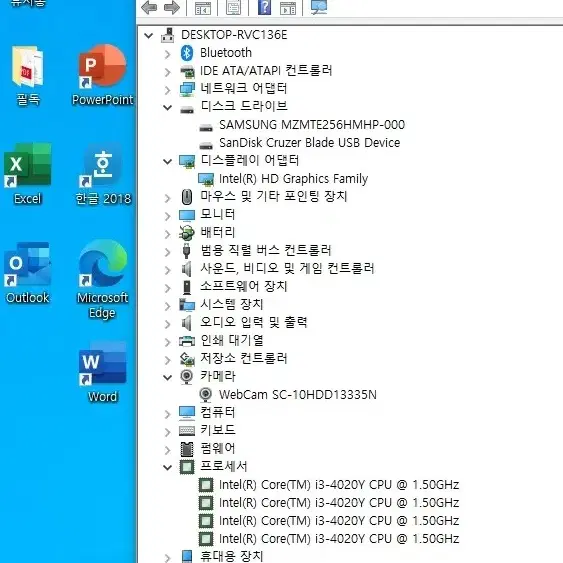Expand the 배터리 category
563x563 pixels.
(167, 234)
